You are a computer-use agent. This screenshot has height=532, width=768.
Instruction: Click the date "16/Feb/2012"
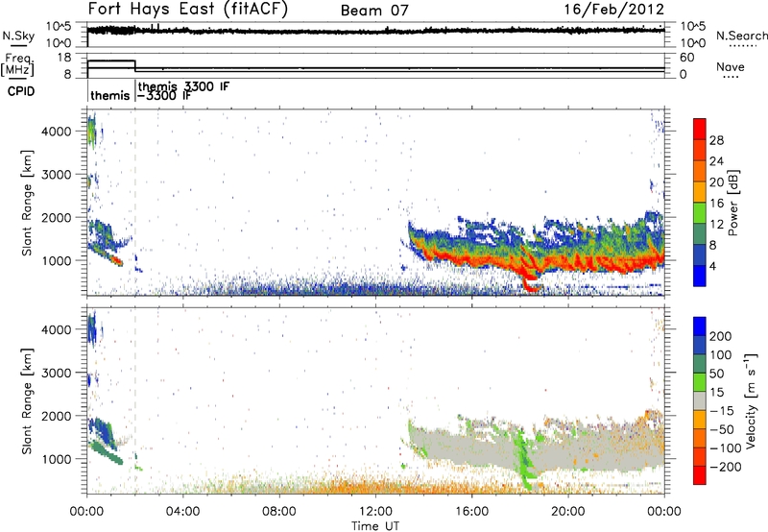coord(613,10)
